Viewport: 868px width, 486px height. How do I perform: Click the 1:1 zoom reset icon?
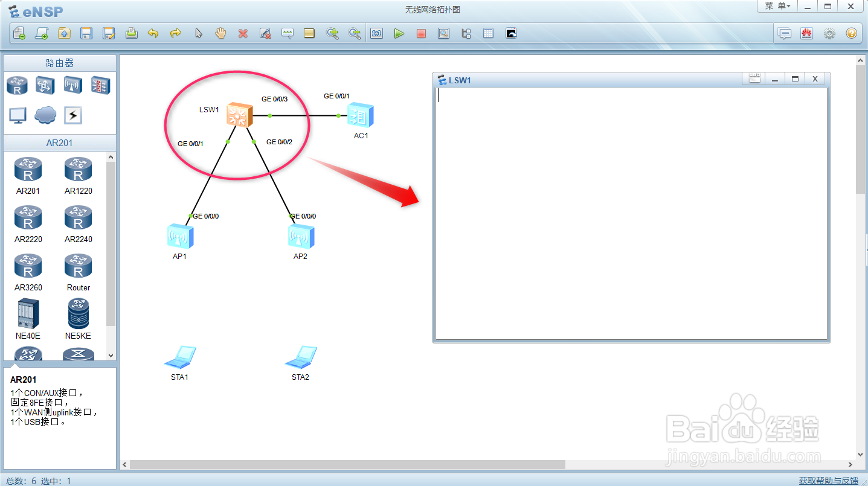point(376,33)
